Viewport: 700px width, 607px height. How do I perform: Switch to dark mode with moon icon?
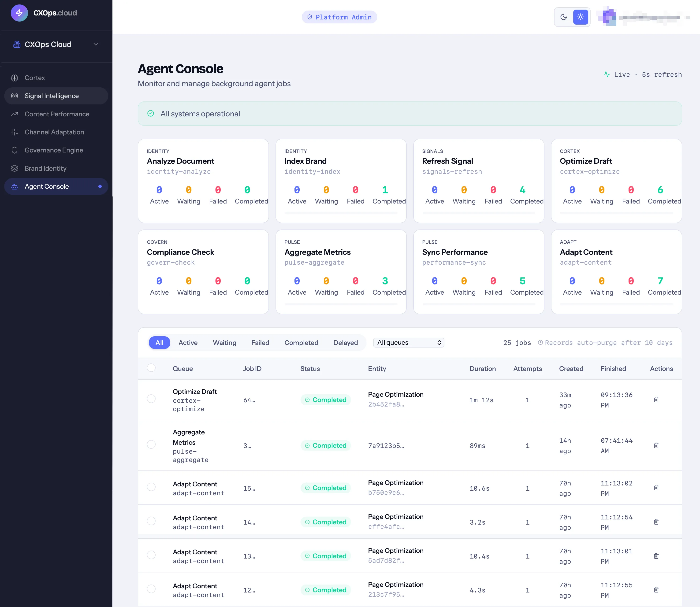(x=564, y=17)
